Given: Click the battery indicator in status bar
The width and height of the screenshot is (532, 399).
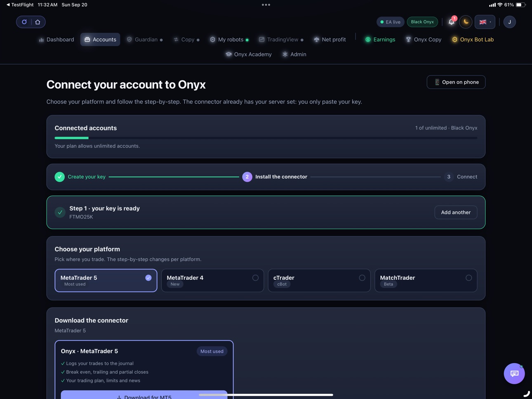Looking at the screenshot, I should [x=521, y=5].
